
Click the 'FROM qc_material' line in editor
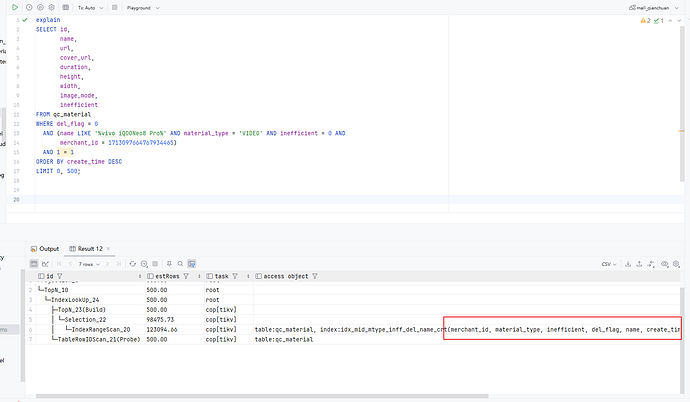pos(63,114)
